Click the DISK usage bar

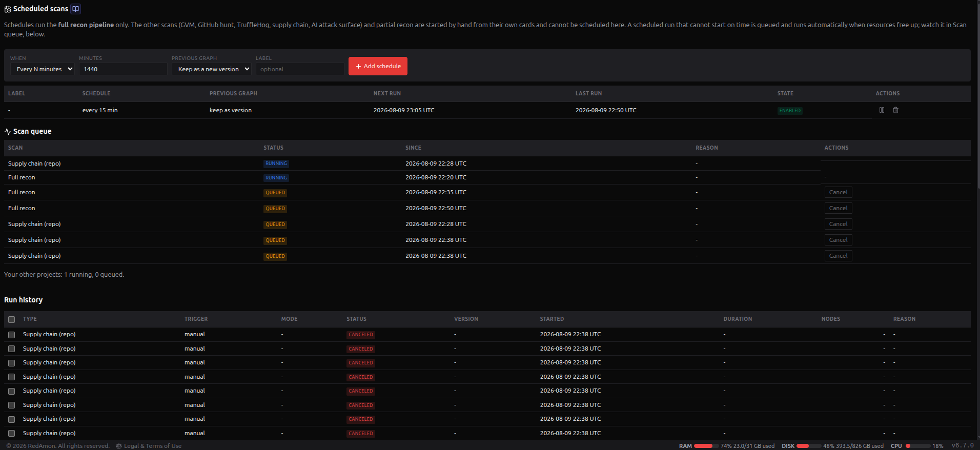pyautogui.click(x=808, y=446)
